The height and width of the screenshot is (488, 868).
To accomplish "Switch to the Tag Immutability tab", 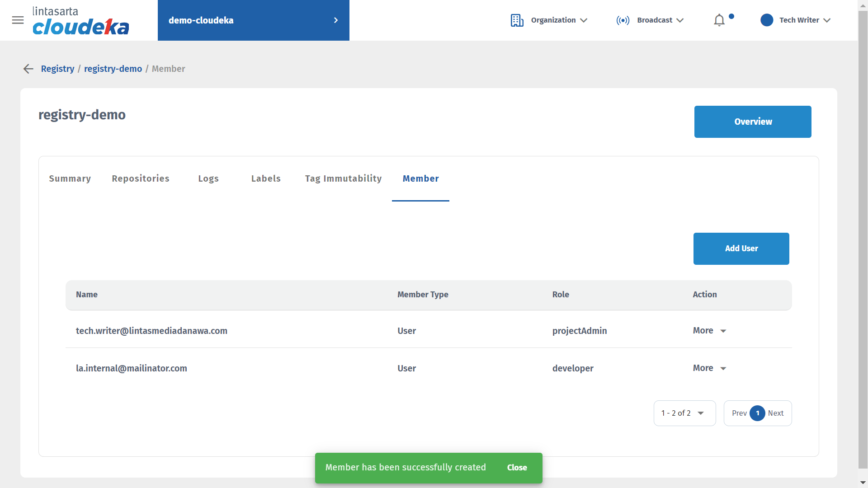I will (x=343, y=178).
